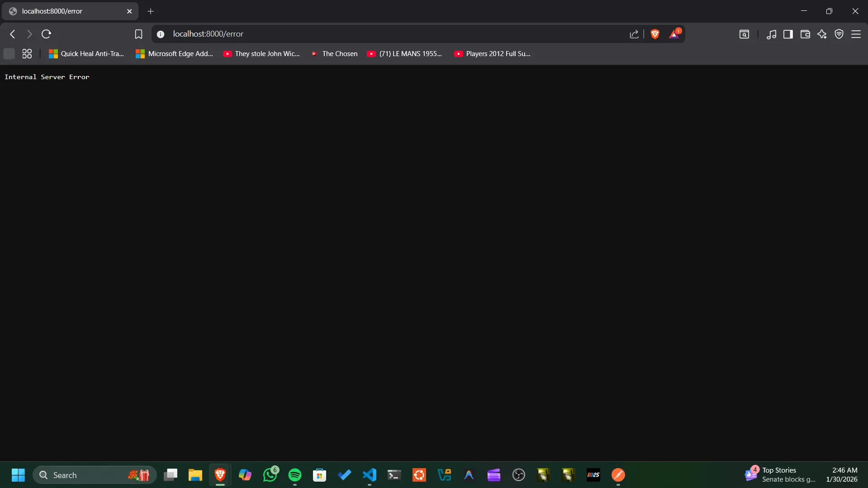Open Leo AI assistant icon
Screen dimensions: 868x488
coord(822,34)
